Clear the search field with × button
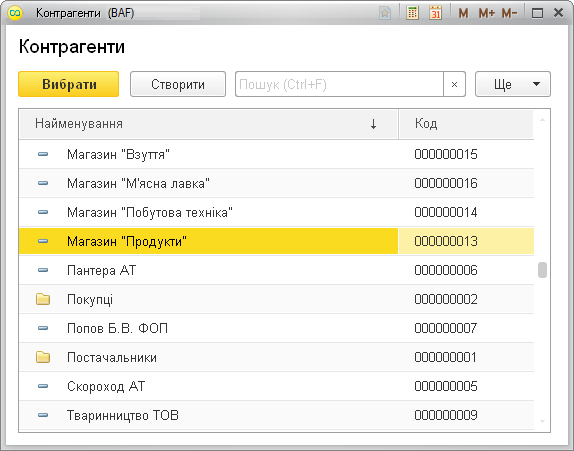 [454, 84]
